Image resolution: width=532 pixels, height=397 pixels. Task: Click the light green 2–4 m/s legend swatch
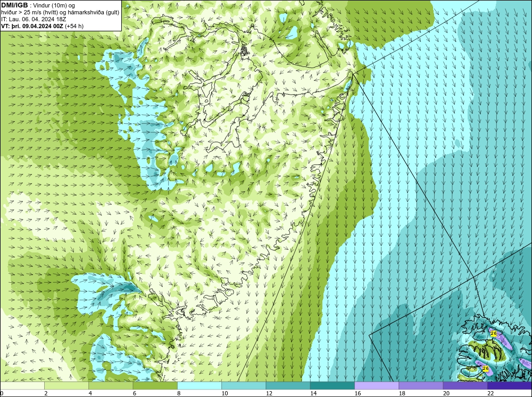(x=66, y=385)
